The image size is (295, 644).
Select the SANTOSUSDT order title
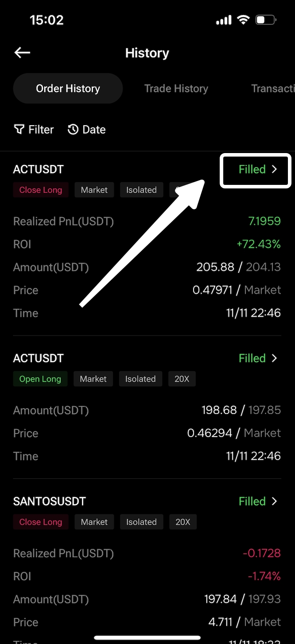click(50, 501)
